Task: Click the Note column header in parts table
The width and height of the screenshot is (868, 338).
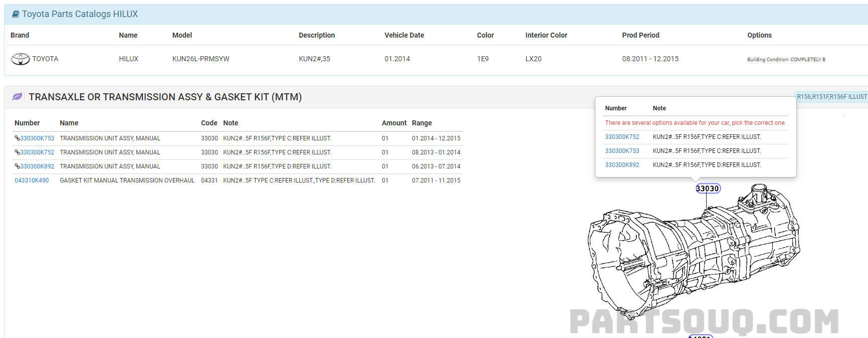Action: pyautogui.click(x=231, y=123)
